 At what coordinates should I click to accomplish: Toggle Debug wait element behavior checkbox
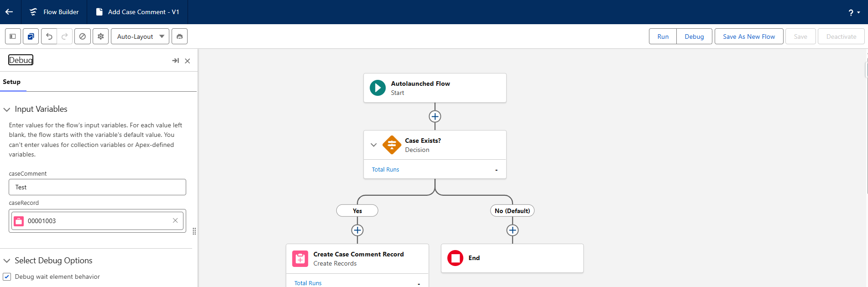point(7,277)
